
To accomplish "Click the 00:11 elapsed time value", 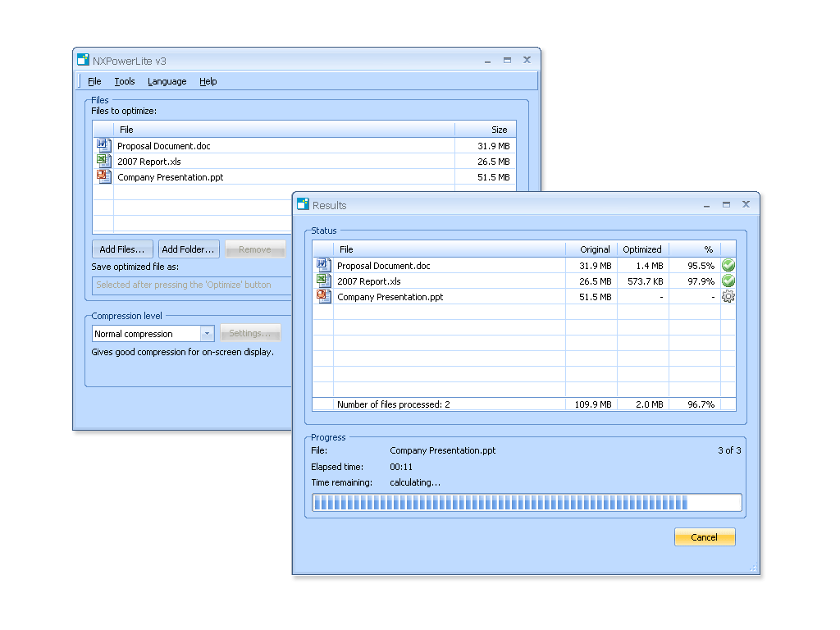I will 401,467.
